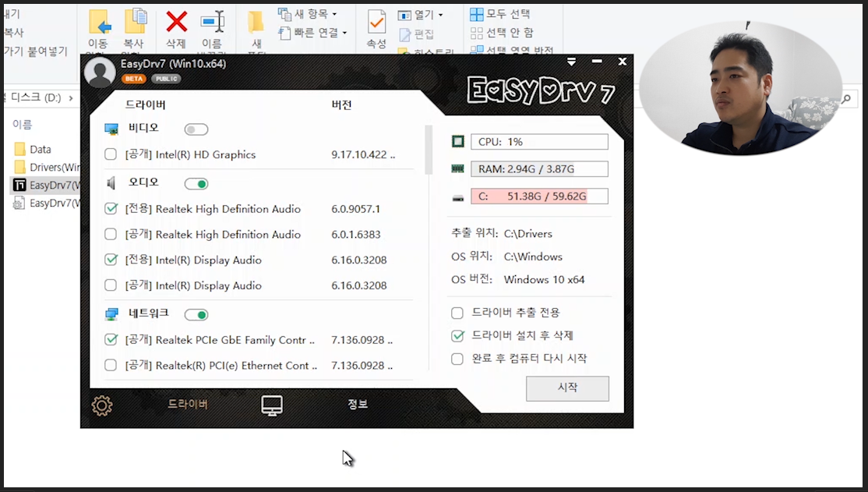Open 열기 dropdown in Explorer ribbon

(x=421, y=15)
